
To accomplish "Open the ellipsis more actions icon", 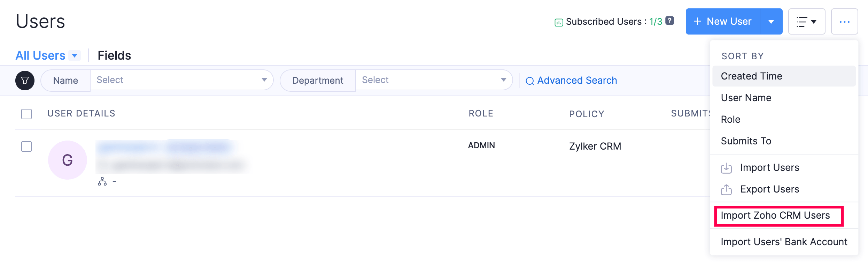I will (845, 21).
